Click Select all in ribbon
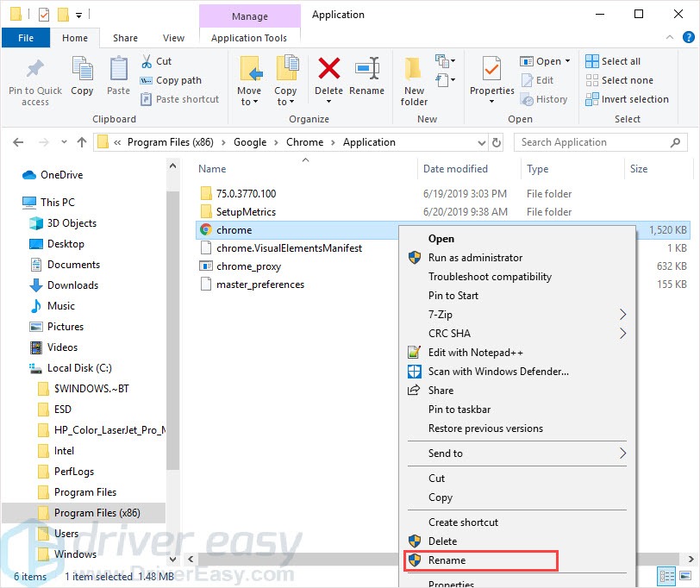Screen dimensions: 700x588 (613, 61)
